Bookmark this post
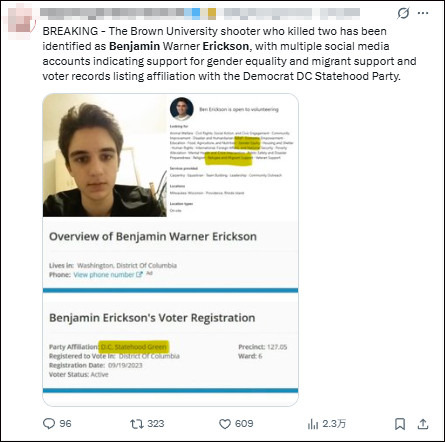 pos(400,424)
